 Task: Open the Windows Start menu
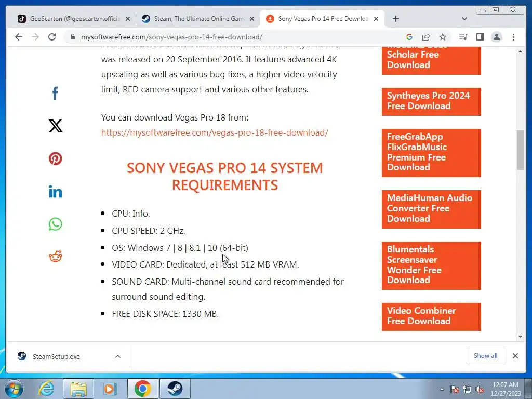(14, 389)
